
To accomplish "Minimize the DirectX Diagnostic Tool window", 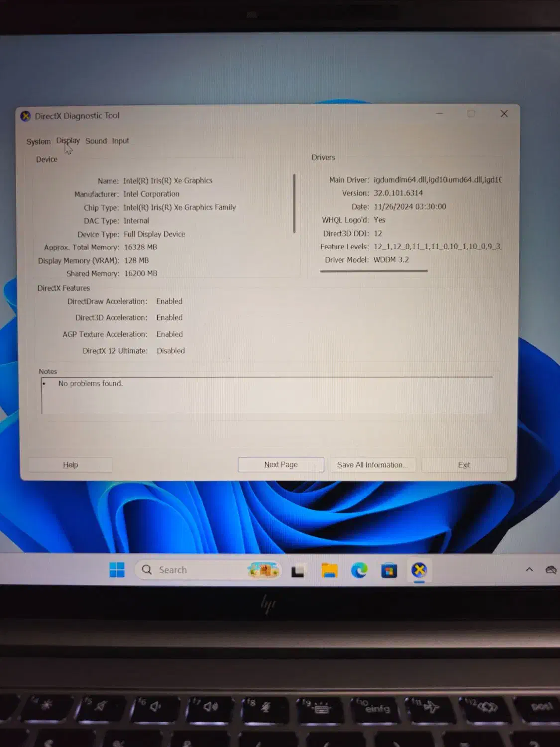I will pos(439,114).
